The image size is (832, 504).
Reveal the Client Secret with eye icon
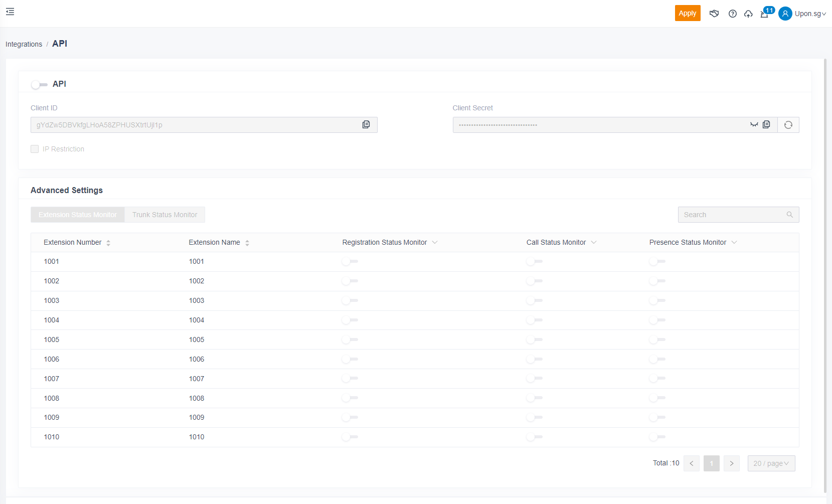754,124
